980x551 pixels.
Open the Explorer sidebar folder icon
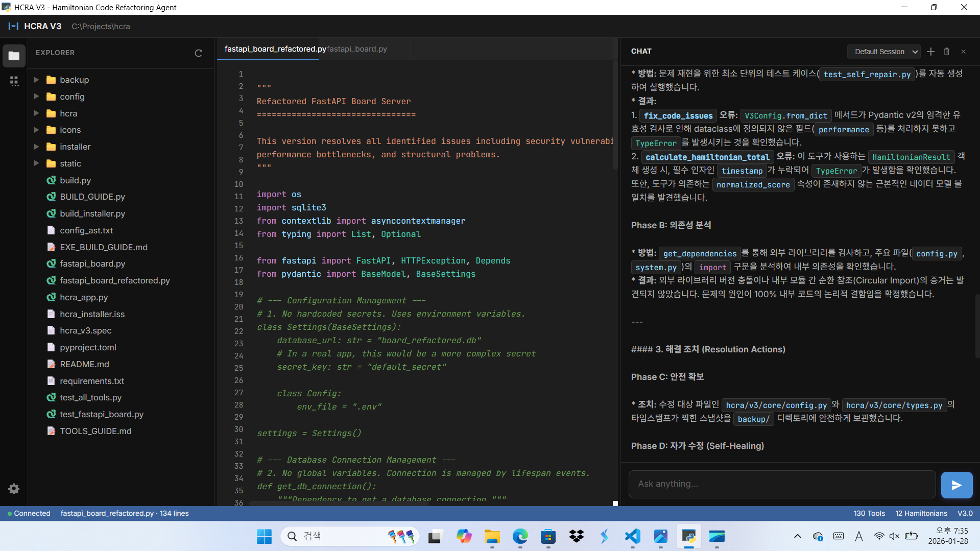coord(14,56)
